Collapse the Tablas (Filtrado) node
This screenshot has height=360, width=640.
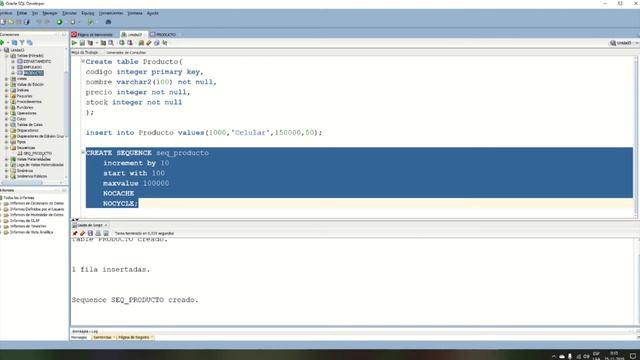click(x=7, y=56)
